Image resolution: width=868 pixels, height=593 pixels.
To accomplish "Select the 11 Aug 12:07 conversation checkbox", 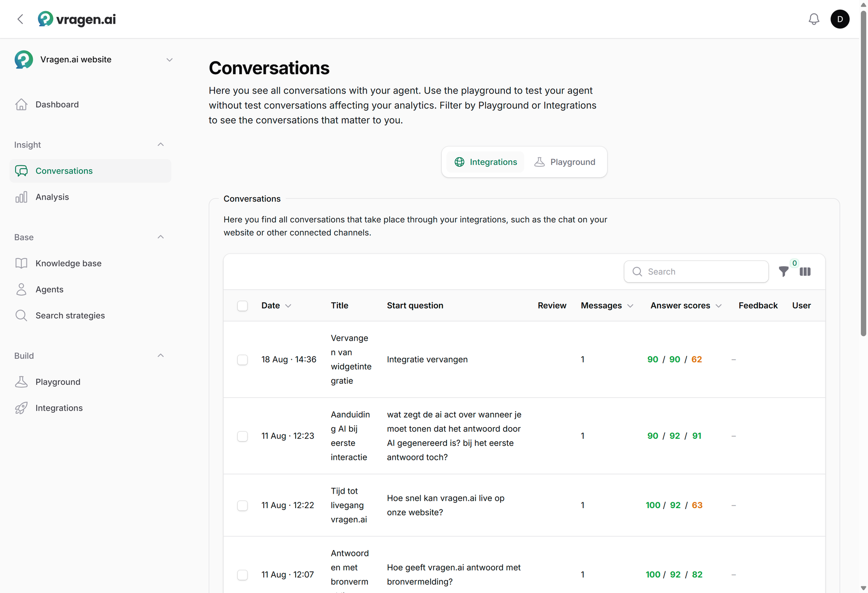I will pyautogui.click(x=243, y=575).
